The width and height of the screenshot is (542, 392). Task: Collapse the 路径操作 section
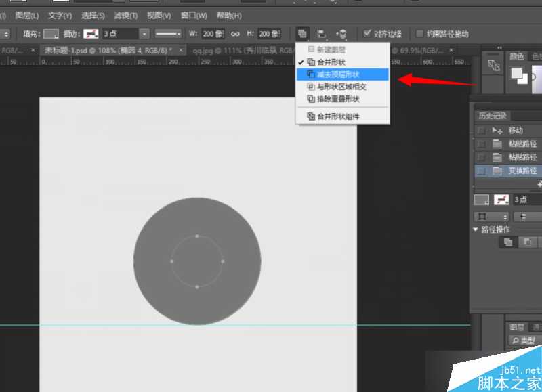click(476, 230)
